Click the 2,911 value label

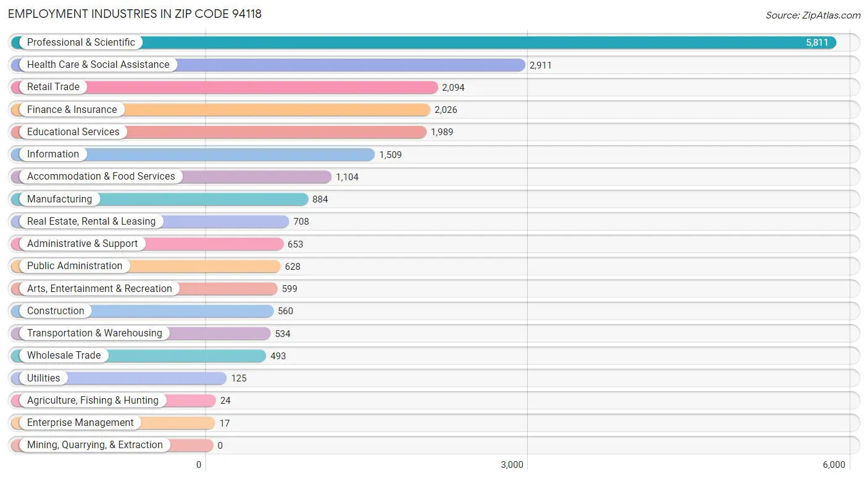tap(541, 65)
